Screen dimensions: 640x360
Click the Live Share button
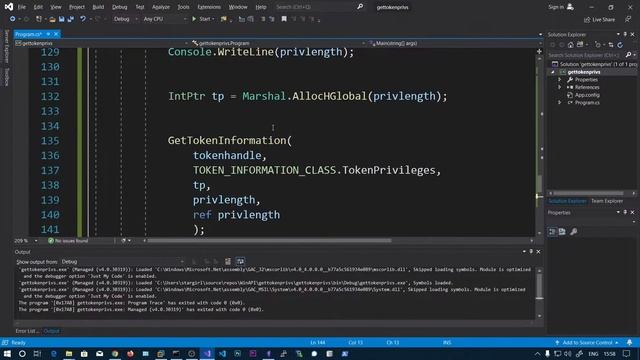tap(599, 19)
